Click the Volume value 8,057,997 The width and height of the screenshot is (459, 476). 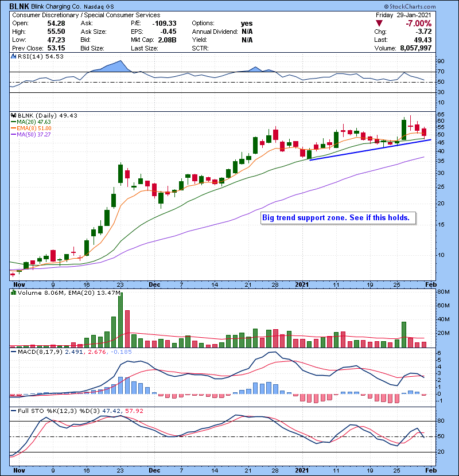(415, 48)
